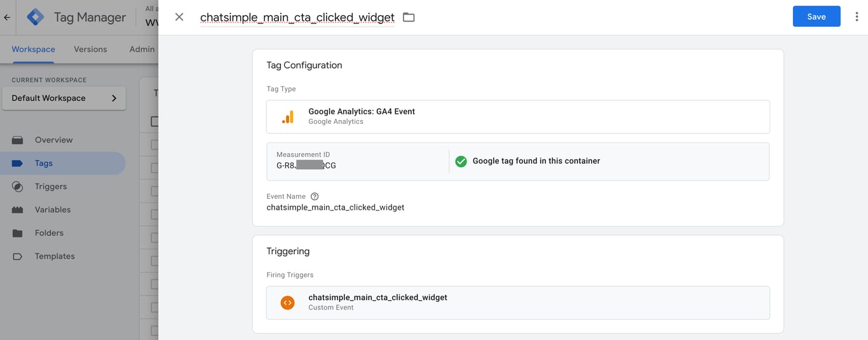Open the three-dot more actions menu
The width and height of the screenshot is (868, 340).
tap(857, 17)
